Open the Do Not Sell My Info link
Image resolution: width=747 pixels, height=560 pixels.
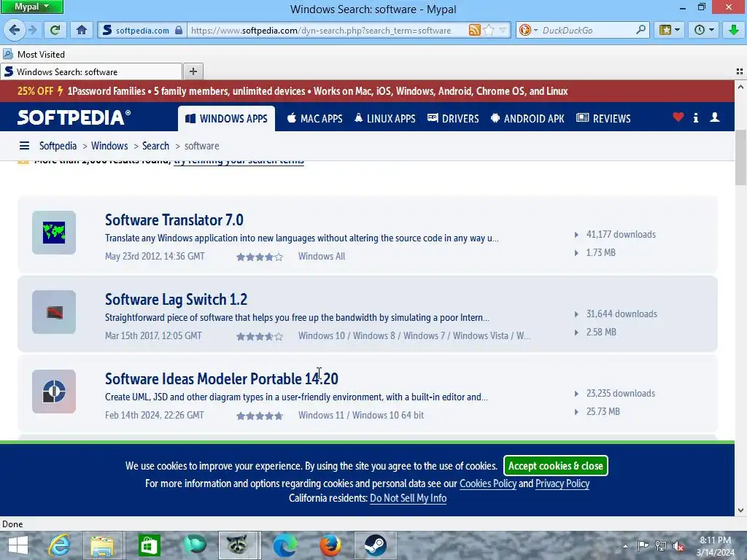point(409,498)
